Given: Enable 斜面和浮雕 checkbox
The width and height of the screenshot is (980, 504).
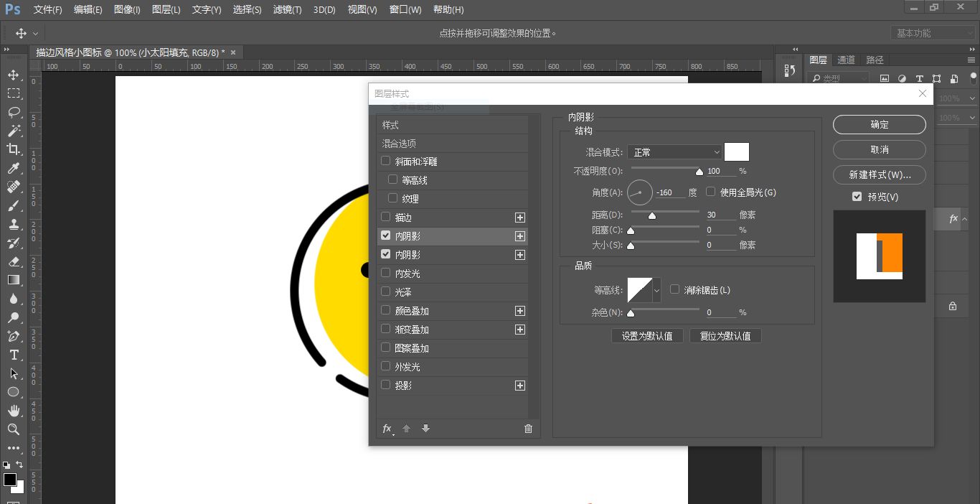Looking at the screenshot, I should click(x=386, y=162).
